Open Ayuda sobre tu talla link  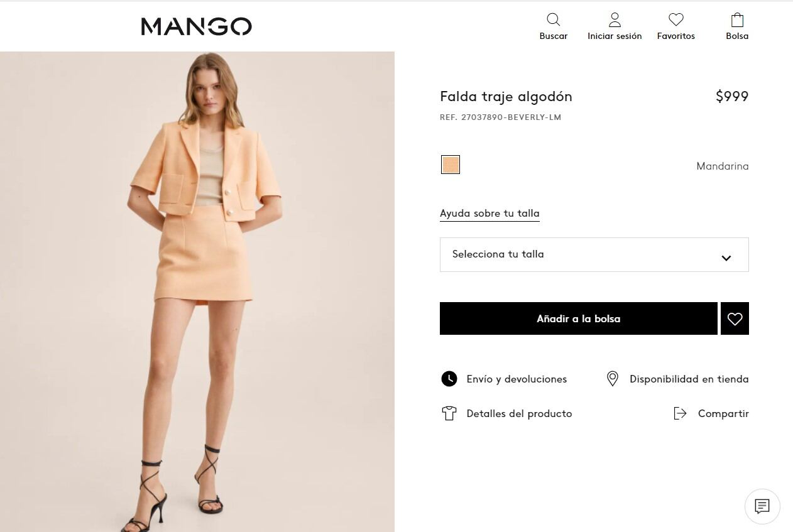(x=489, y=214)
